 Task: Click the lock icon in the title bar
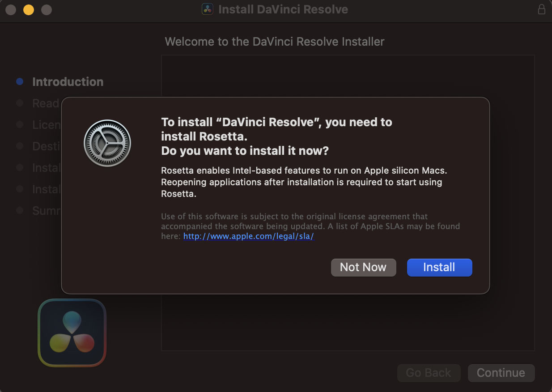coord(542,9)
